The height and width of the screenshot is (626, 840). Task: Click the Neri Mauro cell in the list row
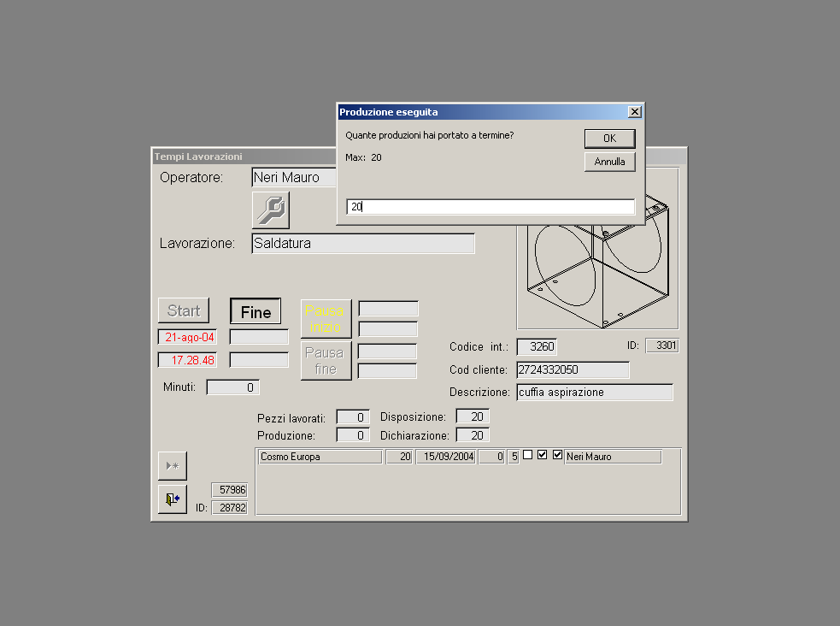pyautogui.click(x=613, y=457)
